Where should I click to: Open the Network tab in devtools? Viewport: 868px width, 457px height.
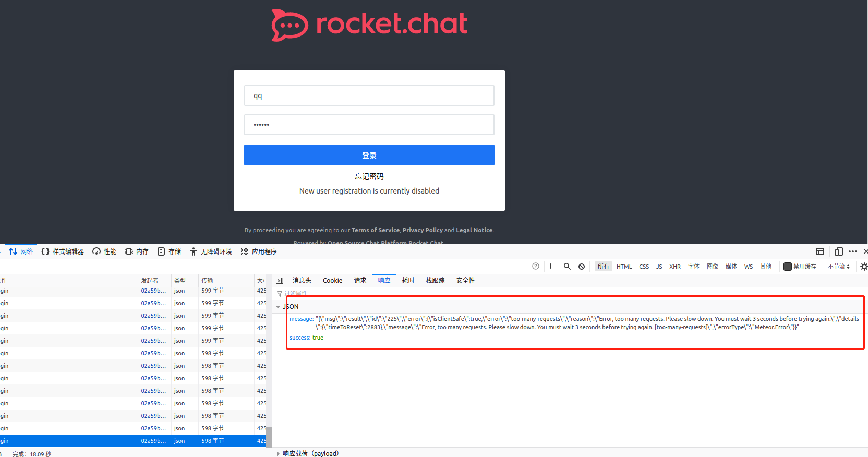(21, 251)
